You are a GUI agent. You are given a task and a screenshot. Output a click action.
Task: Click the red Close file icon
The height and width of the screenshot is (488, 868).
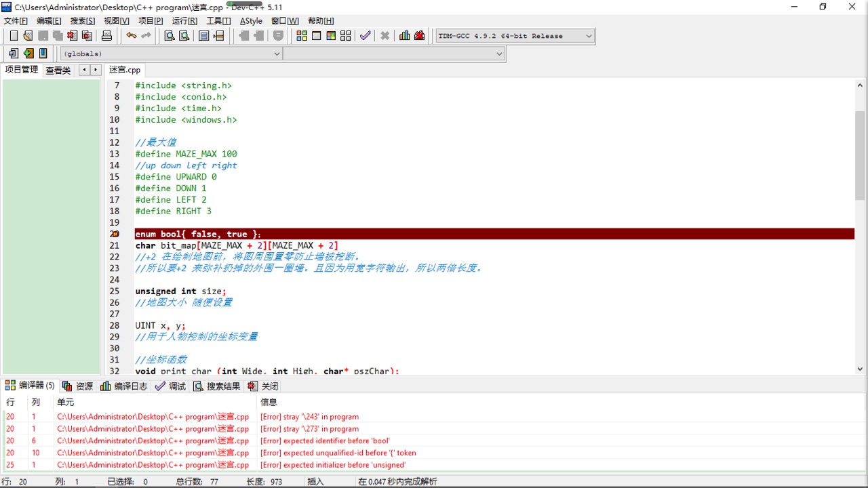[72, 36]
